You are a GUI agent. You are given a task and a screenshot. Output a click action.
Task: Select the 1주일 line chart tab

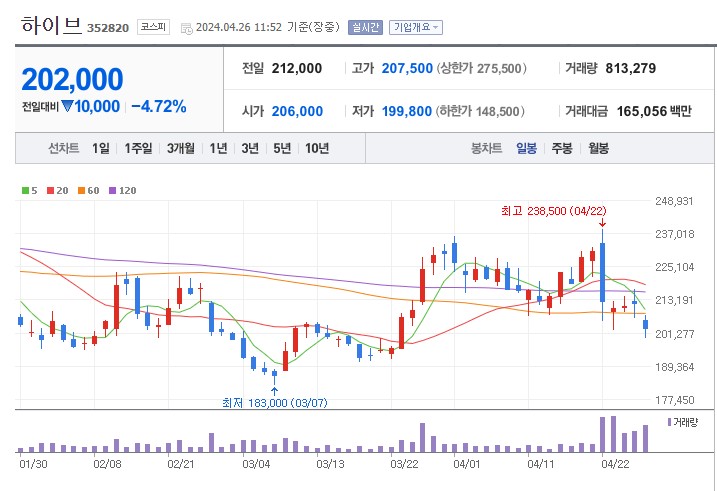(138, 148)
